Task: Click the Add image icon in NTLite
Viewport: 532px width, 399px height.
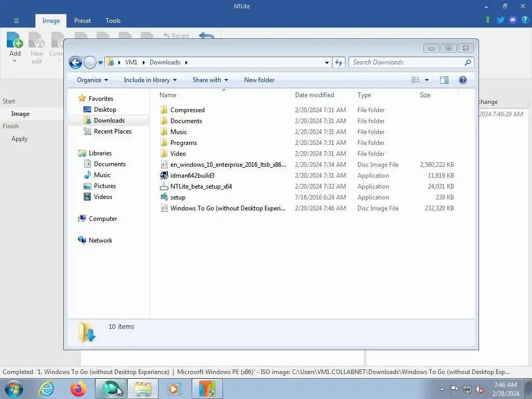Action: (15, 40)
